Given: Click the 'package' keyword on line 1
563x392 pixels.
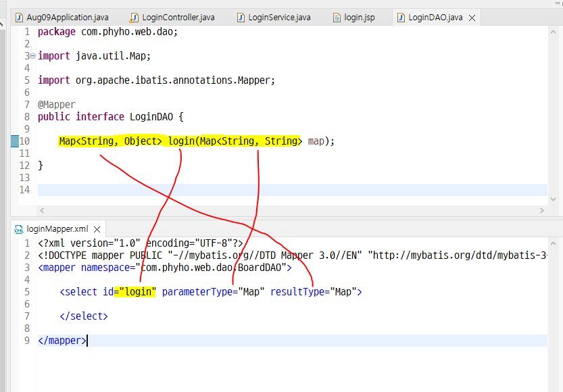Looking at the screenshot, I should (x=57, y=32).
